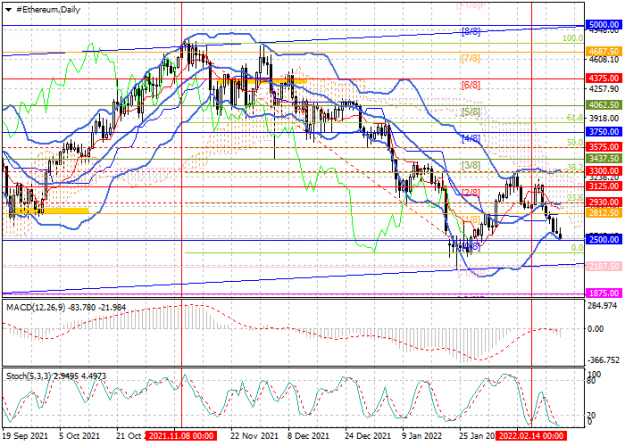Screen dimensions: 625x446
Task: Click the 3918.00 price scale value
Action: tap(603, 118)
